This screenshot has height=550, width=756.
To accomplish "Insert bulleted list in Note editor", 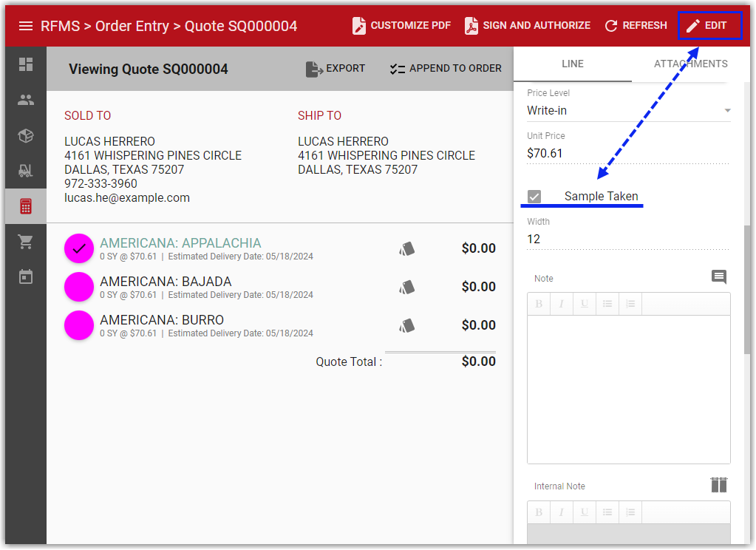I will click(x=607, y=304).
